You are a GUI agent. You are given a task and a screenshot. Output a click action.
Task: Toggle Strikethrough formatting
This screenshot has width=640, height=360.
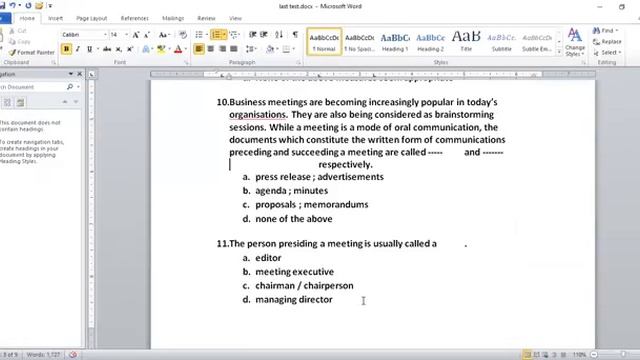point(107,49)
